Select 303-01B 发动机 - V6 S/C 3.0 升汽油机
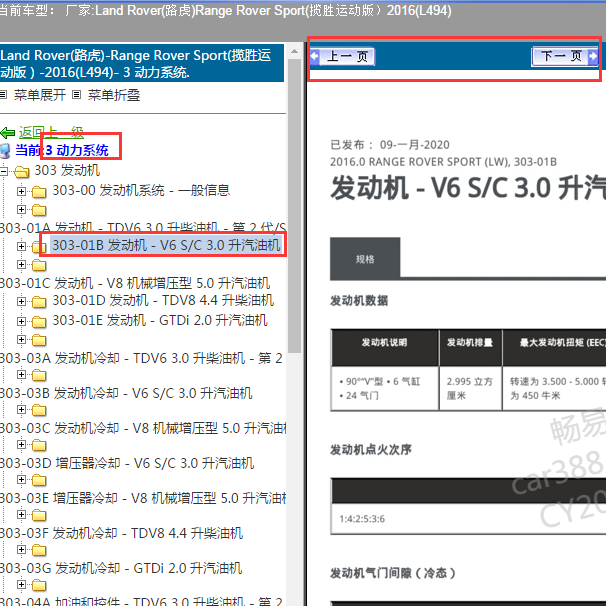The width and height of the screenshot is (606, 606). tap(166, 245)
